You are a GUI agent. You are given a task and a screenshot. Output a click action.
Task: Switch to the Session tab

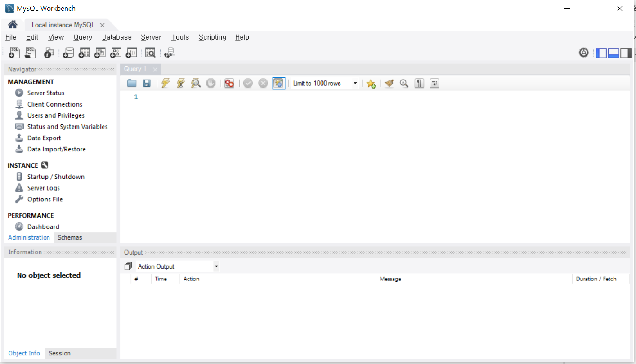click(59, 353)
